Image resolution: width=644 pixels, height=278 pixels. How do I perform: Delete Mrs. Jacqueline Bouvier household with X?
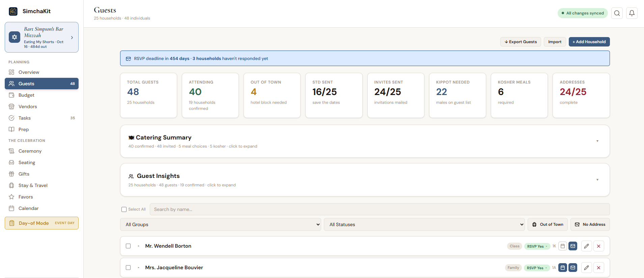click(599, 268)
